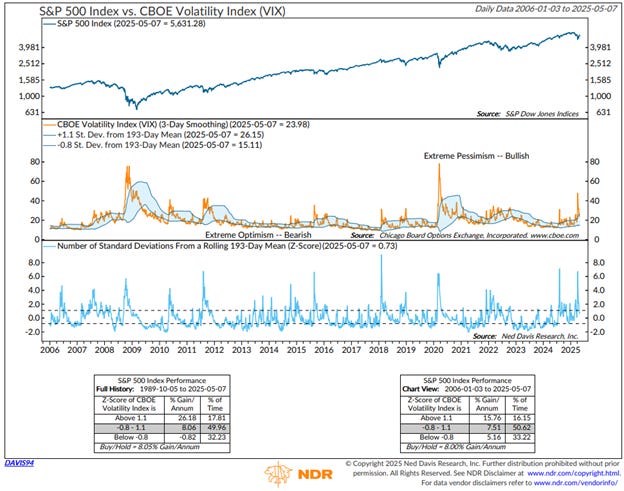624x491 pixels.
Task: Click the "Chart View: 2006-01-03 to 2025-05-07" table header
Action: (x=466, y=389)
